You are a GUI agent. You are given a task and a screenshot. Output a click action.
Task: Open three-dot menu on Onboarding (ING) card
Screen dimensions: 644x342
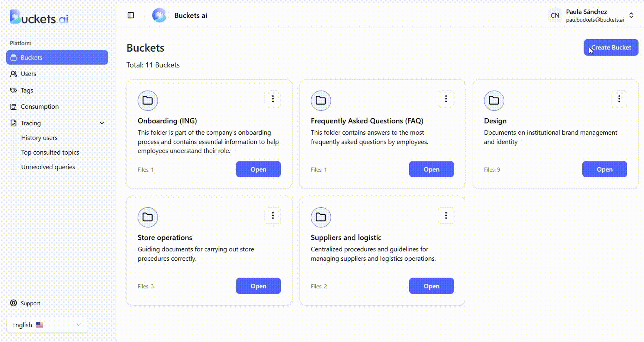[273, 99]
